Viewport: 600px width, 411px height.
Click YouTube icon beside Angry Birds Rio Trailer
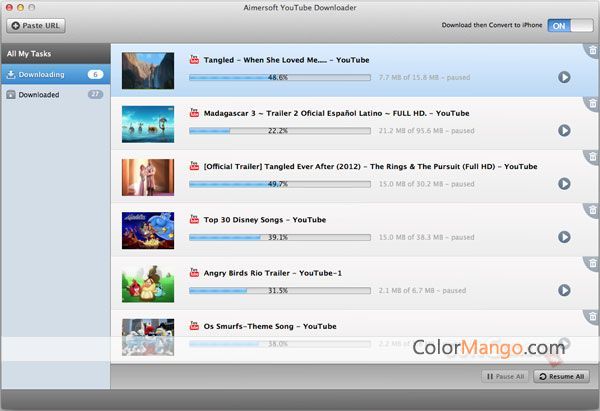[x=194, y=272]
